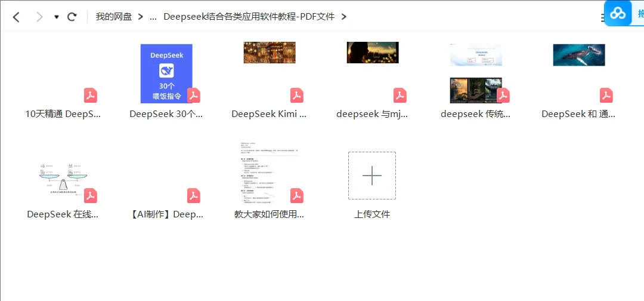Select the DeepSeek 和 通... file name

(578, 114)
